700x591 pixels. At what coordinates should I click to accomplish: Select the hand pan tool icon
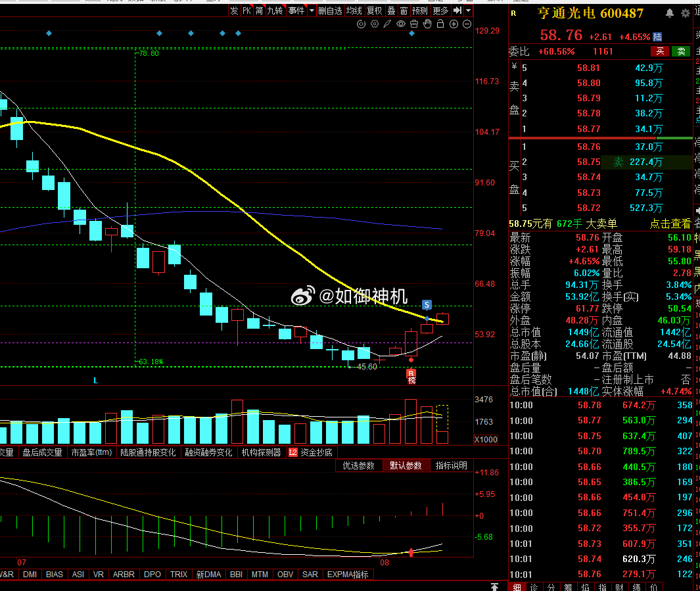click(x=427, y=24)
